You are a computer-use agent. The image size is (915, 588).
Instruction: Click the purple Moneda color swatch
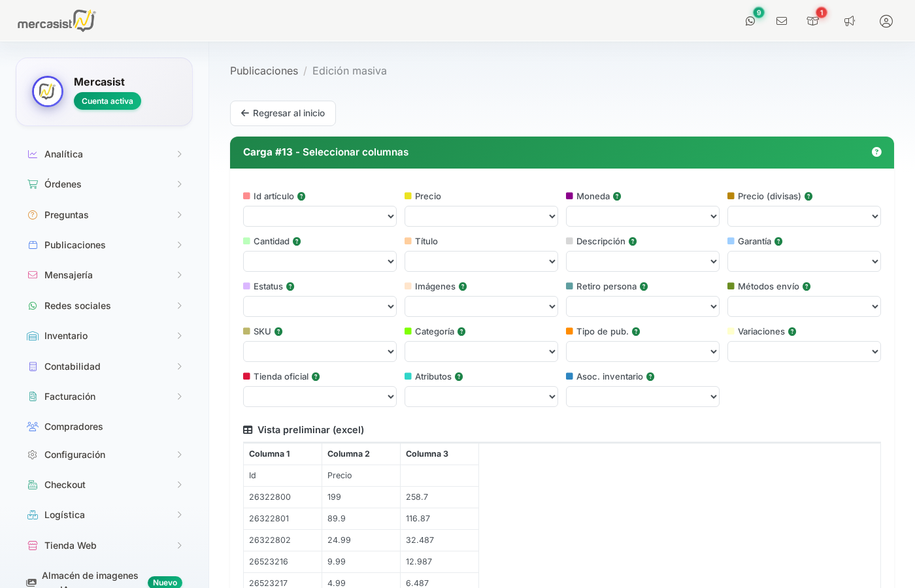[569, 196]
